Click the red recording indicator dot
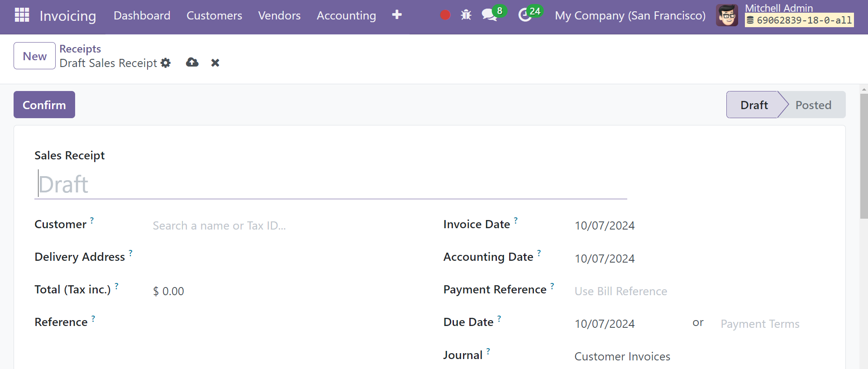 click(x=445, y=15)
